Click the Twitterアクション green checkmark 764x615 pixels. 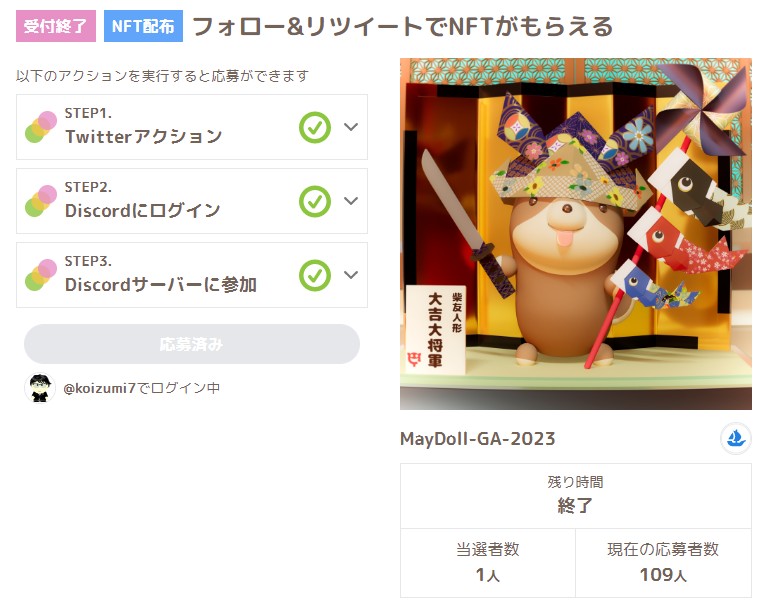pyautogui.click(x=315, y=128)
